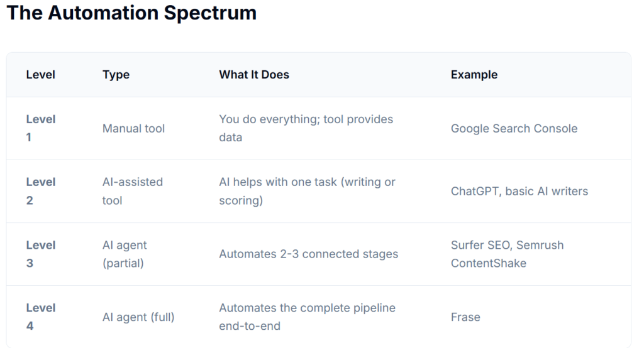This screenshot has width=644, height=348.
Task: Select the 'Type' column header
Action: [x=116, y=75]
